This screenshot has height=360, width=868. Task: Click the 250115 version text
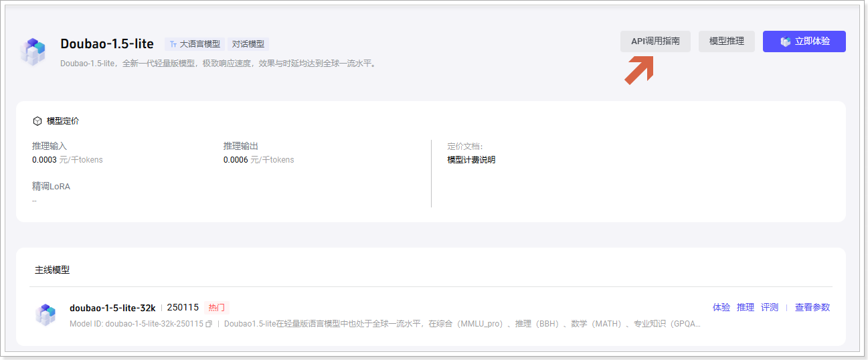[183, 308]
